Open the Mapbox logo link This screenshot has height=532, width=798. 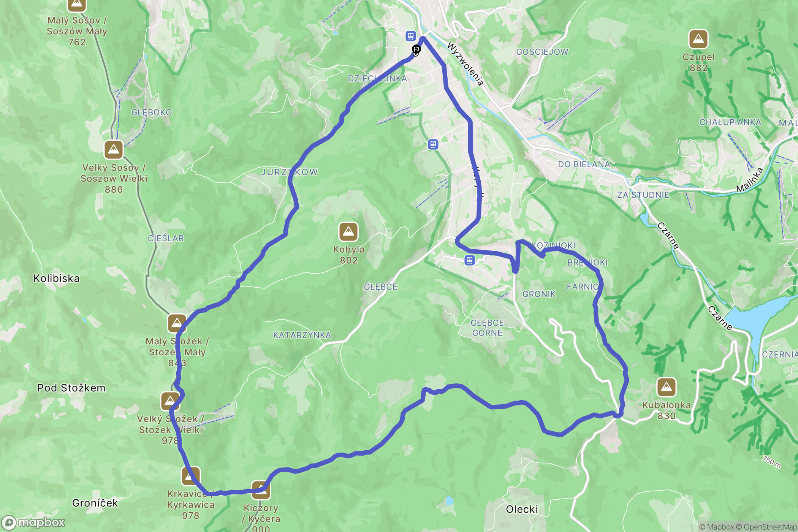tap(33, 522)
